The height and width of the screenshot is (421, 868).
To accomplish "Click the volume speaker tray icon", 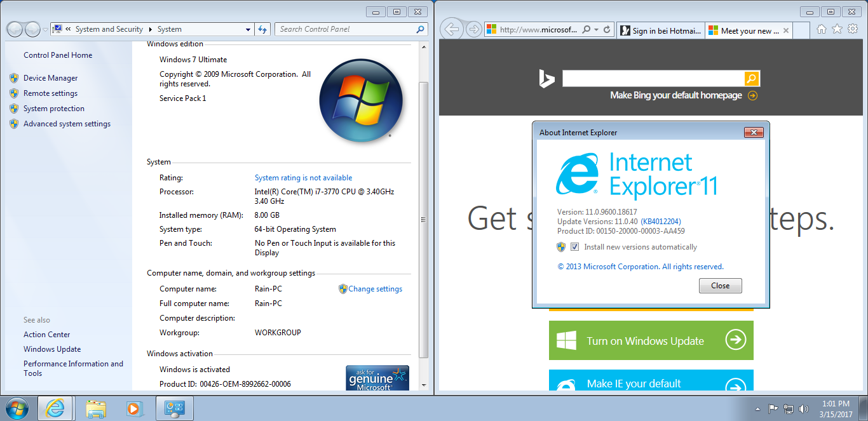I will pyautogui.click(x=804, y=409).
